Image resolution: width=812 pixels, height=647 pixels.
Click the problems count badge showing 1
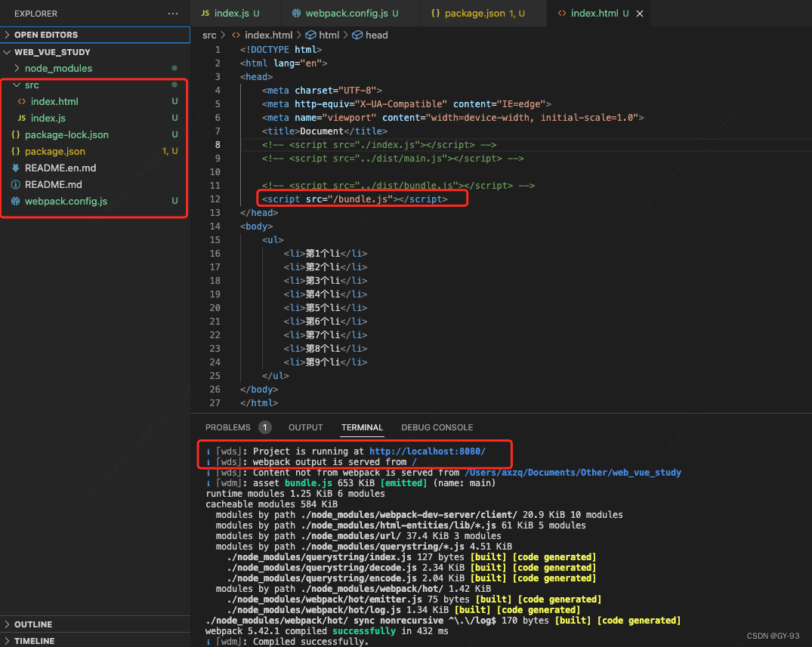click(x=264, y=427)
